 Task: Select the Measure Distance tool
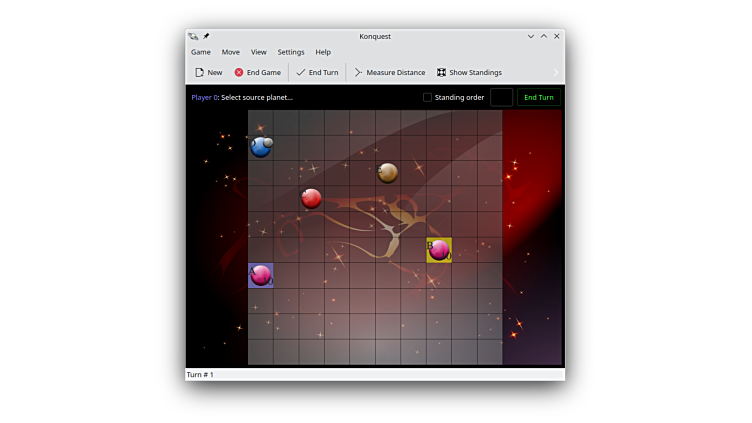pos(389,73)
